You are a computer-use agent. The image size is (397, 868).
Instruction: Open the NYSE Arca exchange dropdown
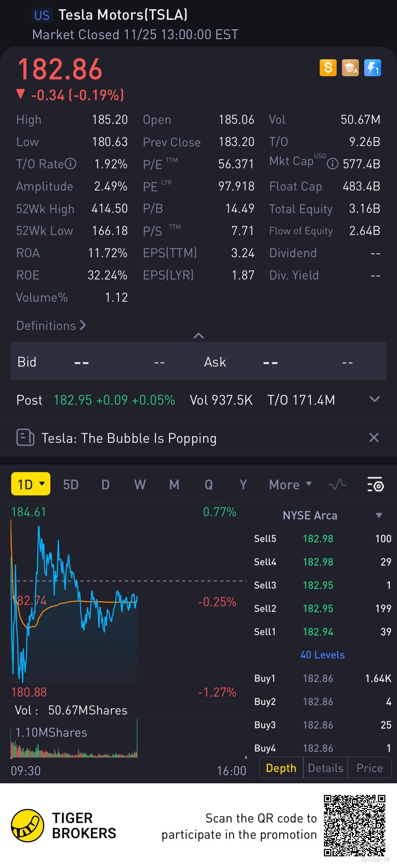[x=379, y=515]
